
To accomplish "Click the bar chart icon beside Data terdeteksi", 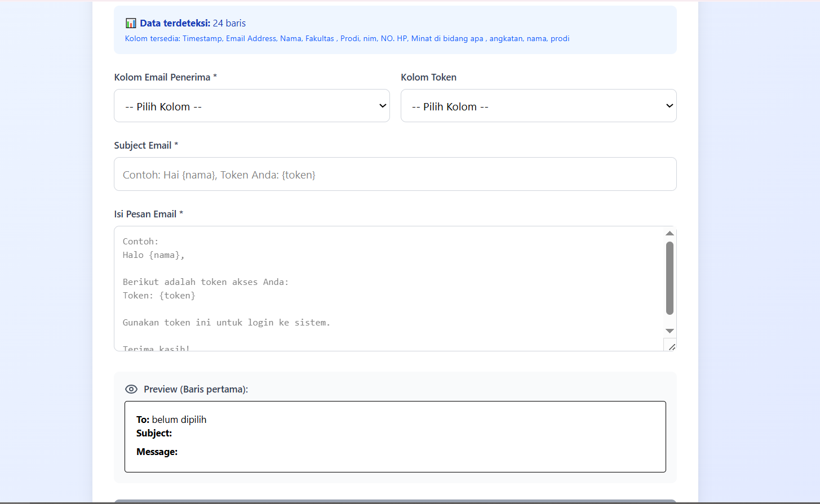I will pos(130,23).
